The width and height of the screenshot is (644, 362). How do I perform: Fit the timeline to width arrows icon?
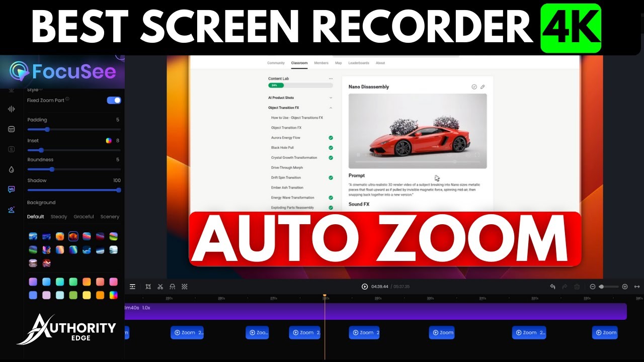click(637, 287)
